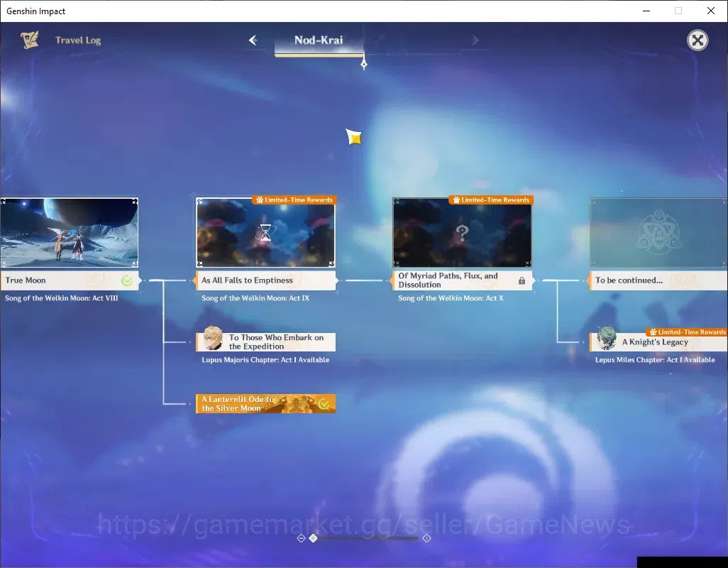Image resolution: width=728 pixels, height=568 pixels.
Task: Open A Lanternlit Ode to the Silver Moon
Action: coord(265,403)
